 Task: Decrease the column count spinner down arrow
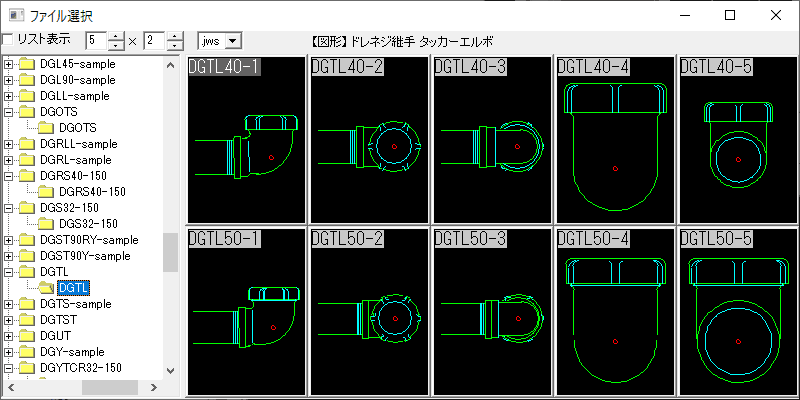[117, 45]
